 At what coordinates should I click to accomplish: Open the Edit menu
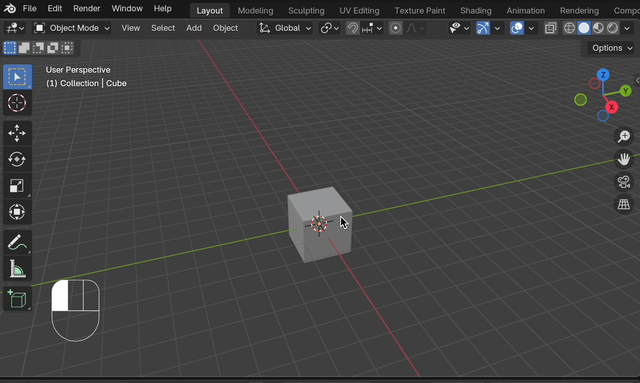tap(55, 9)
